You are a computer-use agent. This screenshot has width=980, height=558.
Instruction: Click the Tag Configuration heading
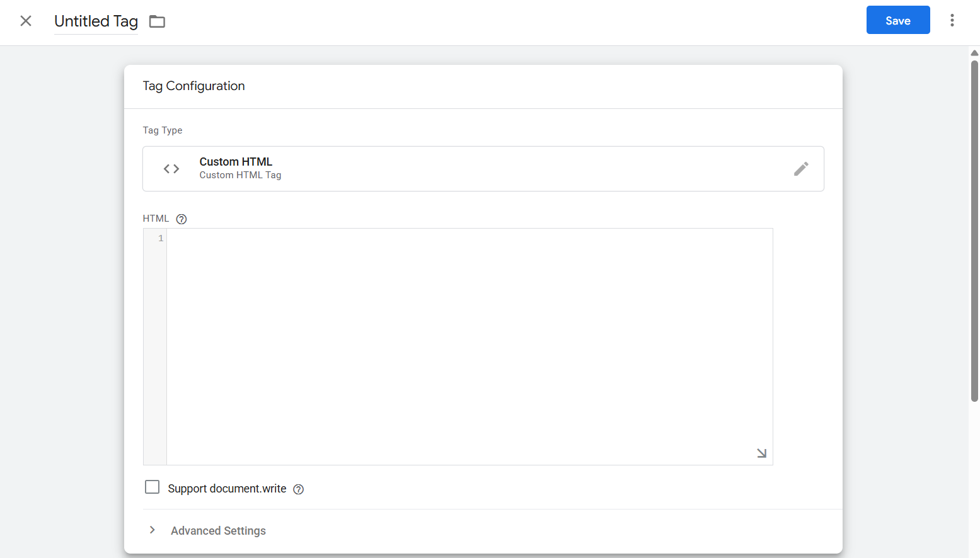pos(193,86)
